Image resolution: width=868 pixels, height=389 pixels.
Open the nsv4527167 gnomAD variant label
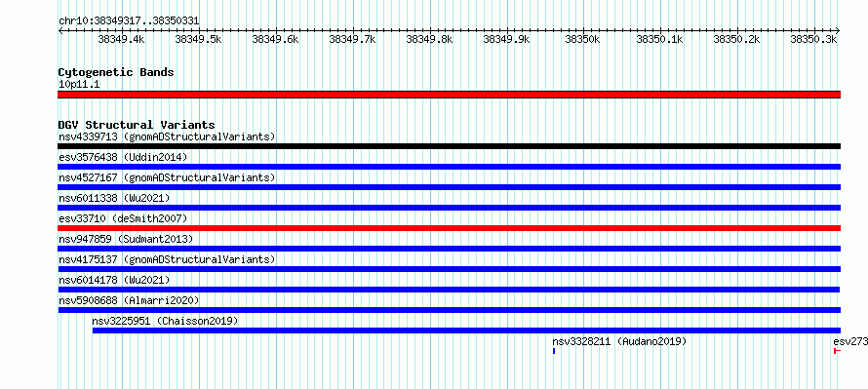pyautogui.click(x=167, y=177)
